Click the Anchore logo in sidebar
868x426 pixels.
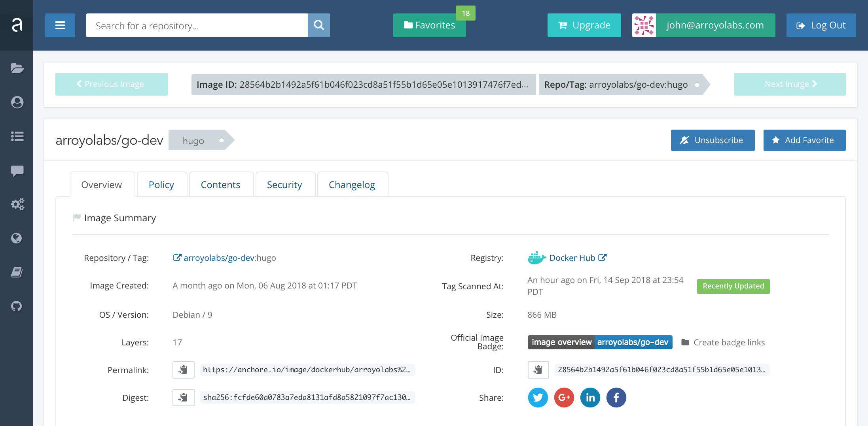pyautogui.click(x=17, y=25)
